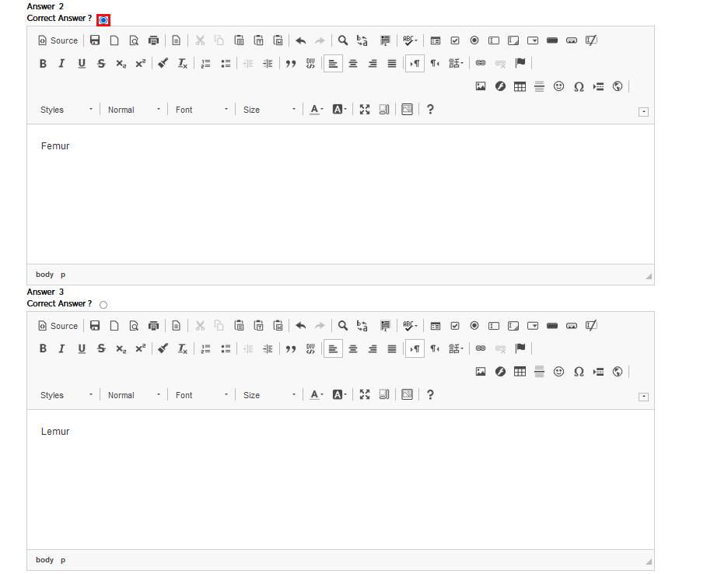
Task: Open Normal format dropdown in Answer 2 editor
Action: click(x=134, y=110)
